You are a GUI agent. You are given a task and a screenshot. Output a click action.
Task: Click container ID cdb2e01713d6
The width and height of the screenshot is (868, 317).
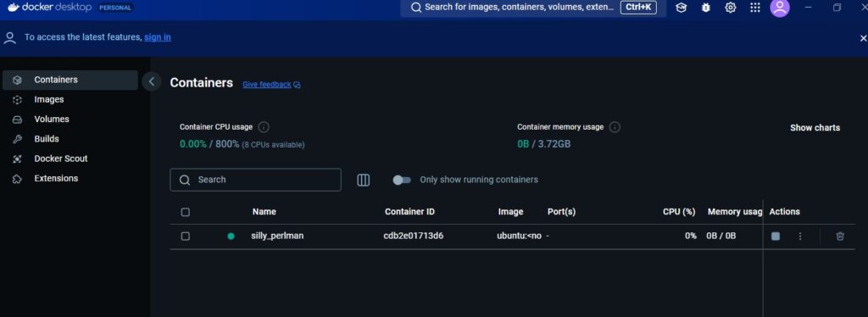(x=414, y=236)
